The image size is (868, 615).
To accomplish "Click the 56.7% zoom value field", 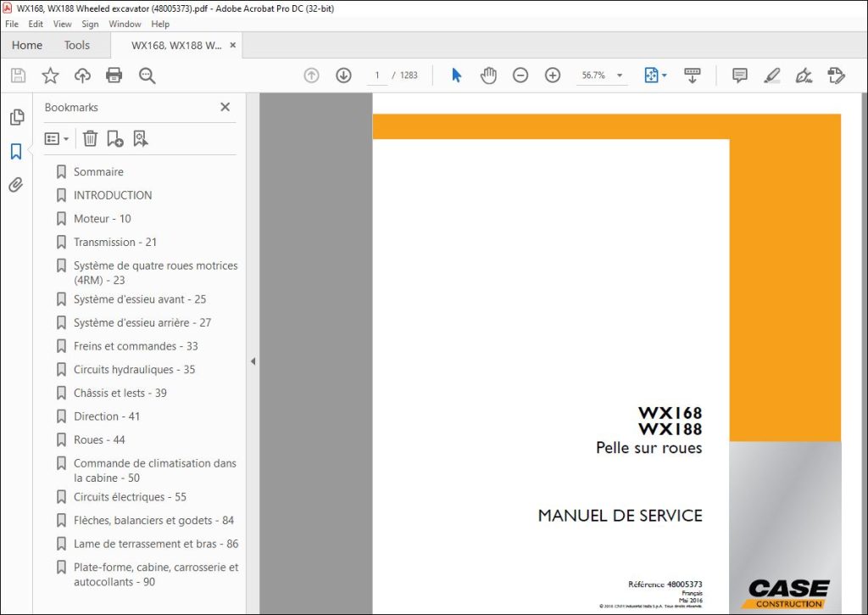I will pyautogui.click(x=593, y=75).
